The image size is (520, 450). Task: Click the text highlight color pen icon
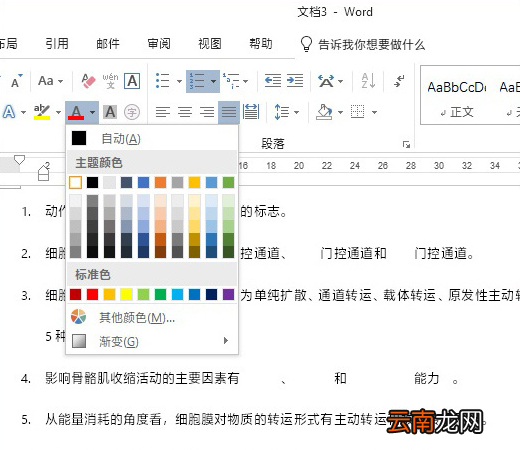click(x=42, y=112)
